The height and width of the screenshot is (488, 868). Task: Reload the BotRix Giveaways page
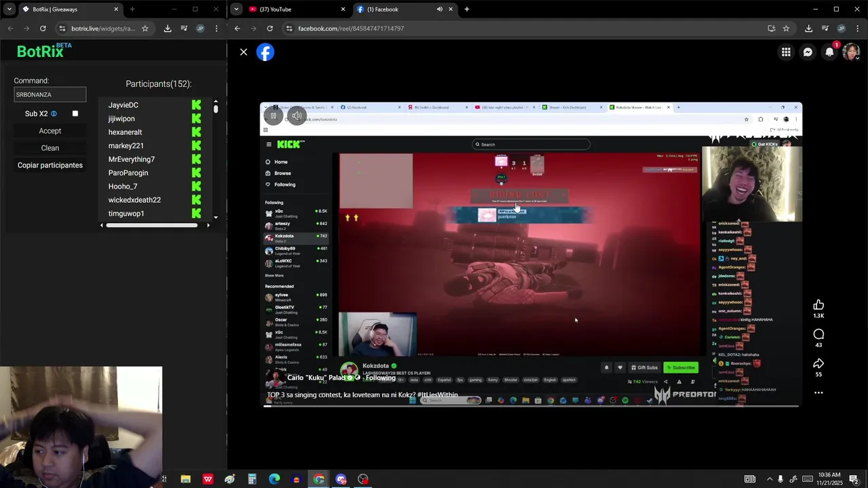(x=43, y=28)
